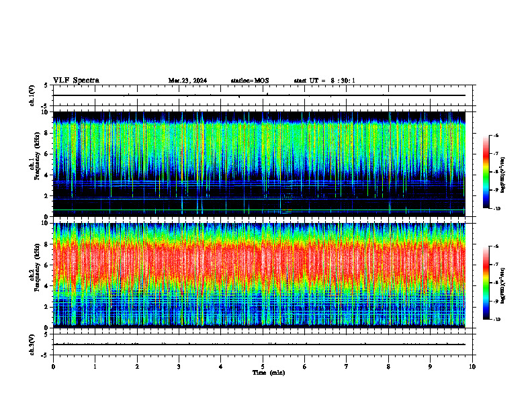
Task: Click the ch.2 spectrogram color bar
Action: pos(486,283)
